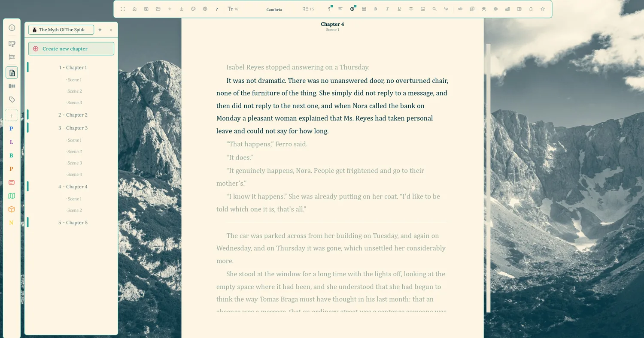Go to the home screen icon
Viewport: 644px width, 338px height.
[134, 9]
